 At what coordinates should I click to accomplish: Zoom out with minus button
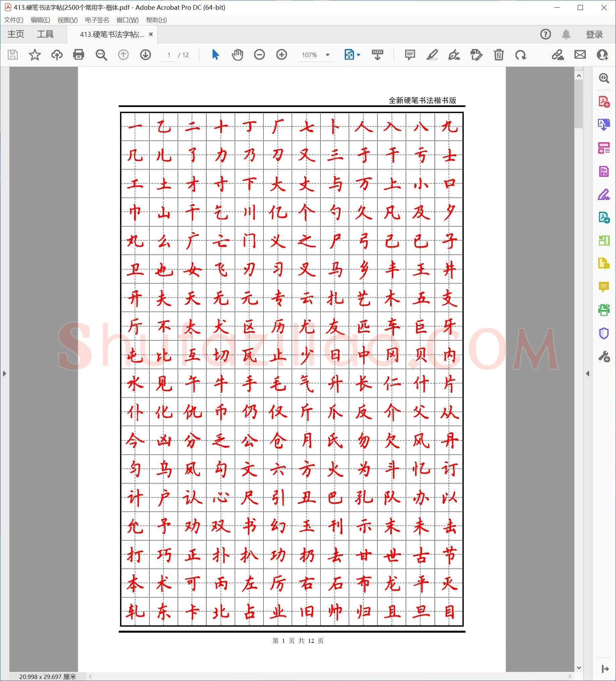(259, 55)
